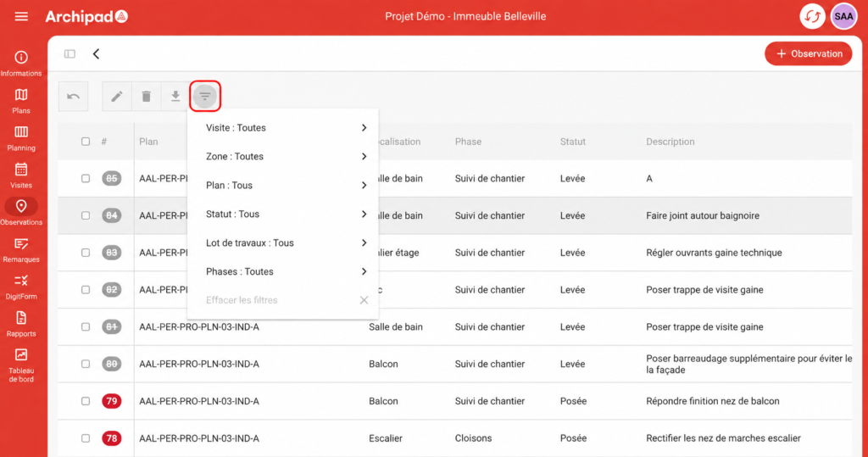Click the back arrow chevron
Viewport: 868px width, 457px height.
(x=97, y=53)
